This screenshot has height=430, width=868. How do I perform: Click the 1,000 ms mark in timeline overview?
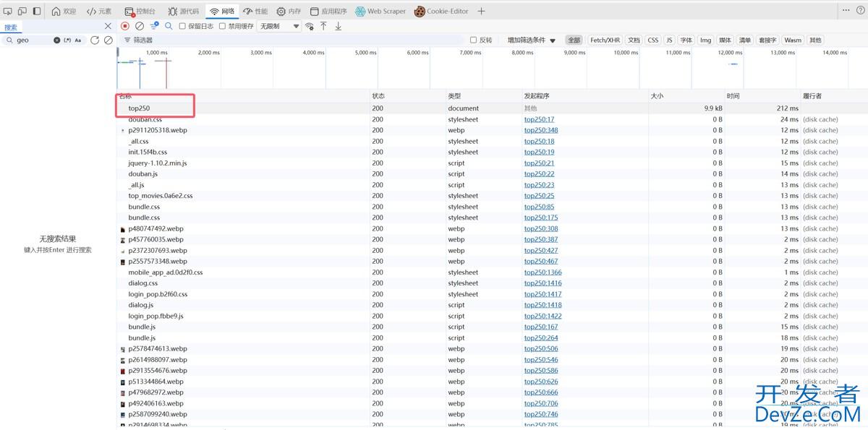pyautogui.click(x=156, y=53)
